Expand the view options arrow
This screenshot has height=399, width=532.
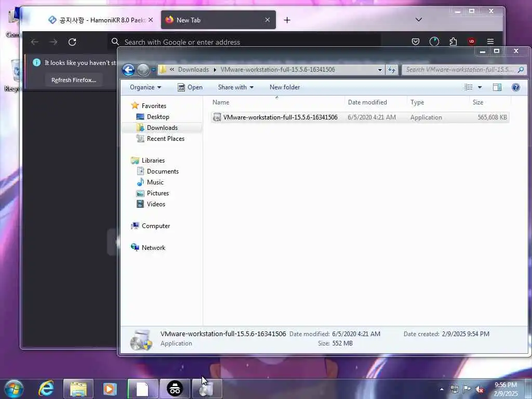[480, 87]
